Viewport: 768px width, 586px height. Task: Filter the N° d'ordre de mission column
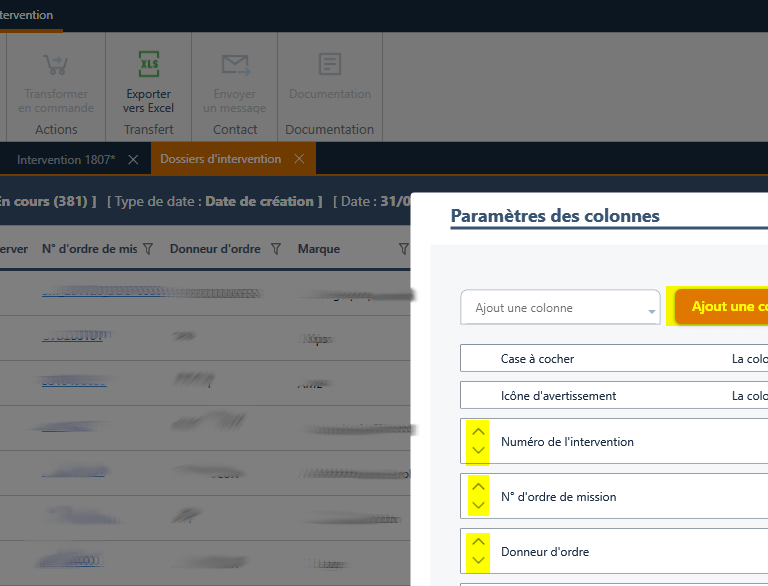pyautogui.click(x=148, y=249)
